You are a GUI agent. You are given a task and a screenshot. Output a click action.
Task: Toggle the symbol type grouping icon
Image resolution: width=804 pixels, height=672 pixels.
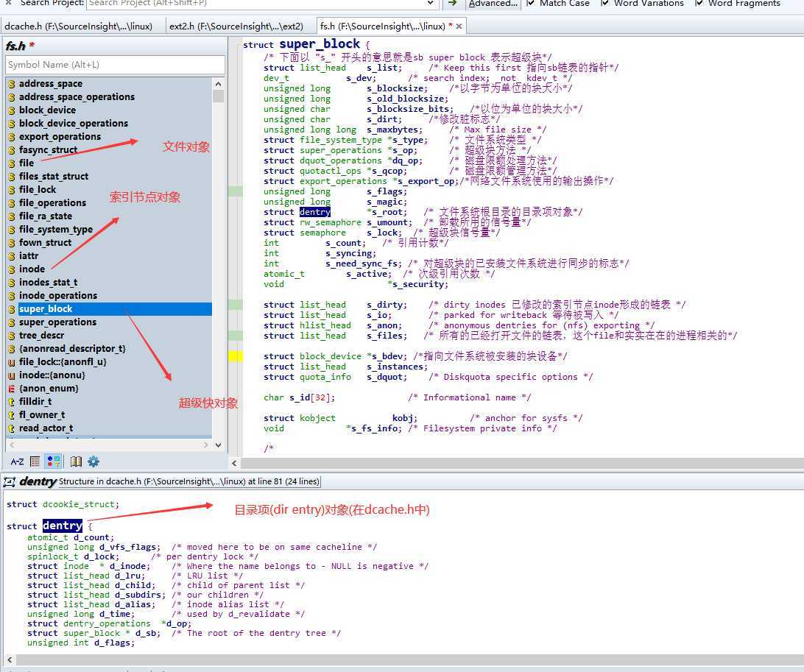pyautogui.click(x=54, y=461)
